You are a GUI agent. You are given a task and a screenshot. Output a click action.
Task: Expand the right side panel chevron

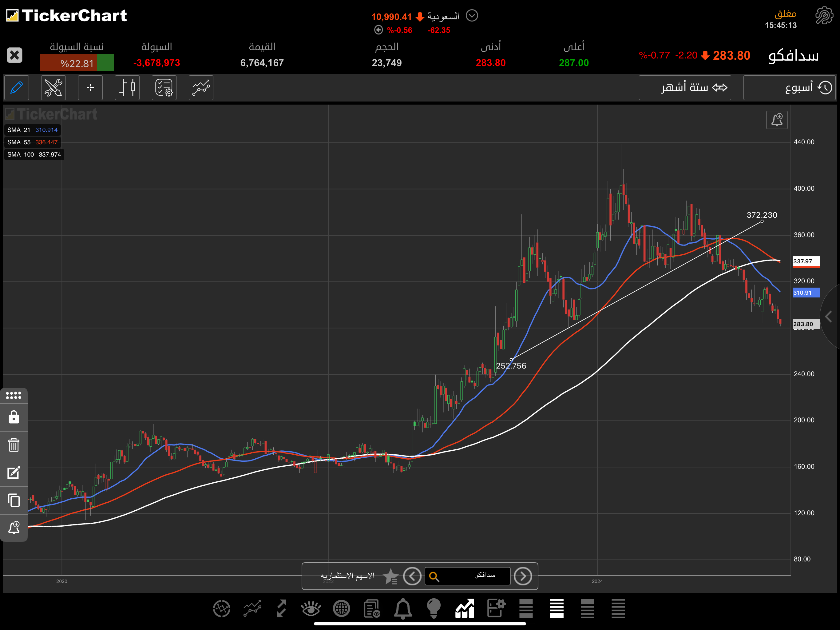(x=829, y=317)
